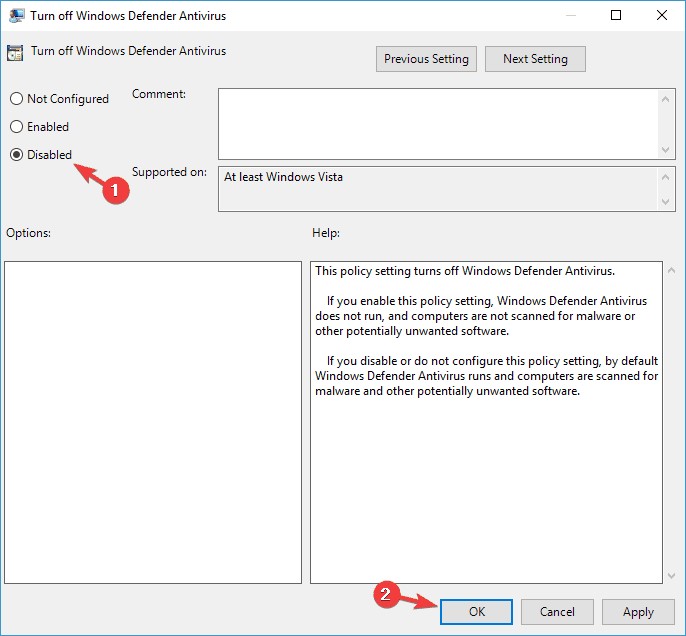
Task: Click the Comment box scroll down arrow
Action: tap(665, 150)
